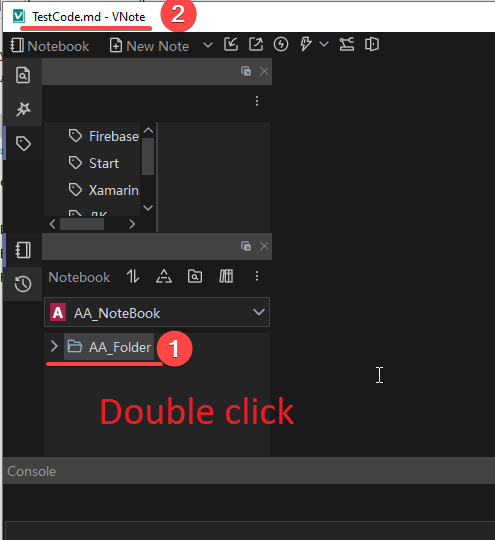Open the New Note dropdown arrow
Screen dimensions: 495x540
tap(208, 45)
